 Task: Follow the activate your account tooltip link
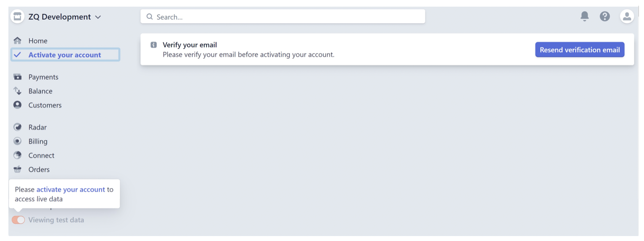tap(71, 189)
